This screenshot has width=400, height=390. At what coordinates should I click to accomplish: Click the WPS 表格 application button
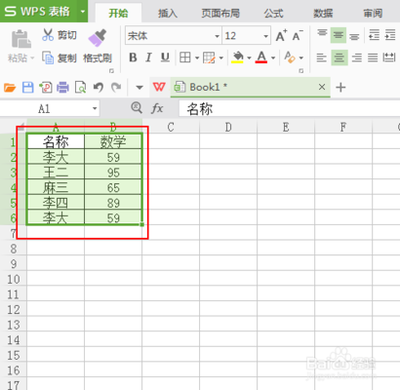(x=39, y=11)
